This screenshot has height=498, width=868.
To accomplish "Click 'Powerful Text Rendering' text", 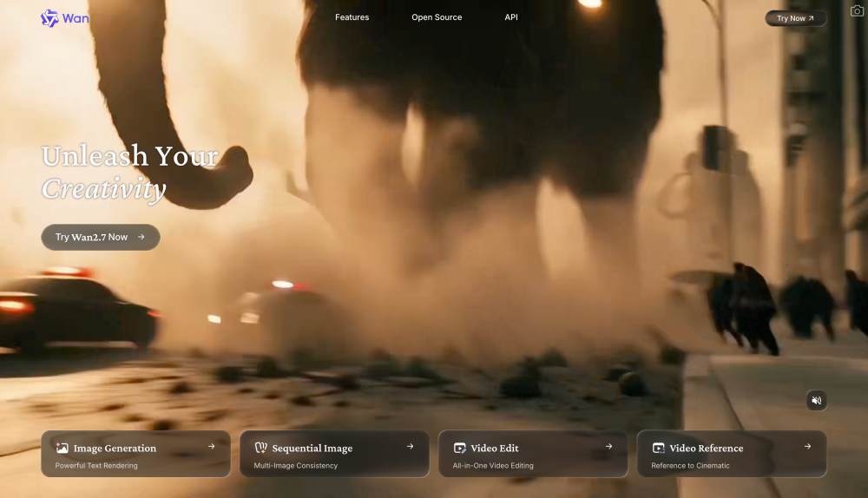I will (x=96, y=466).
